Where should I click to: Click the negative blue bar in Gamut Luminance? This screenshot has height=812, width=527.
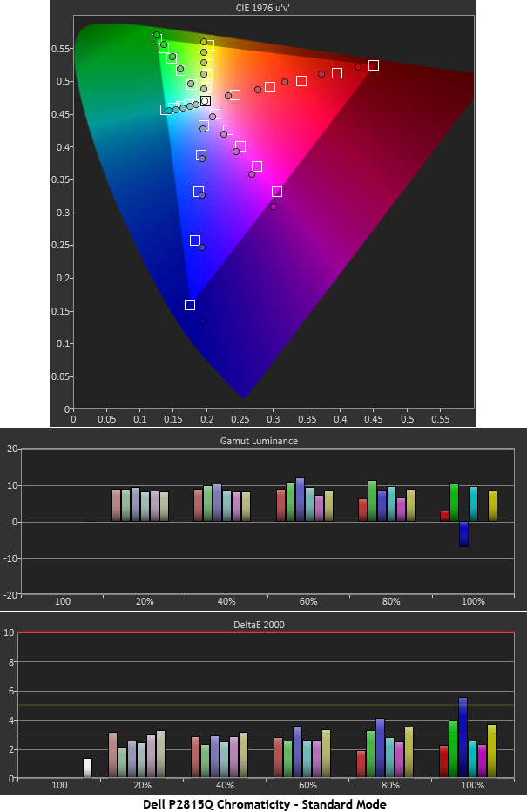pos(463,534)
